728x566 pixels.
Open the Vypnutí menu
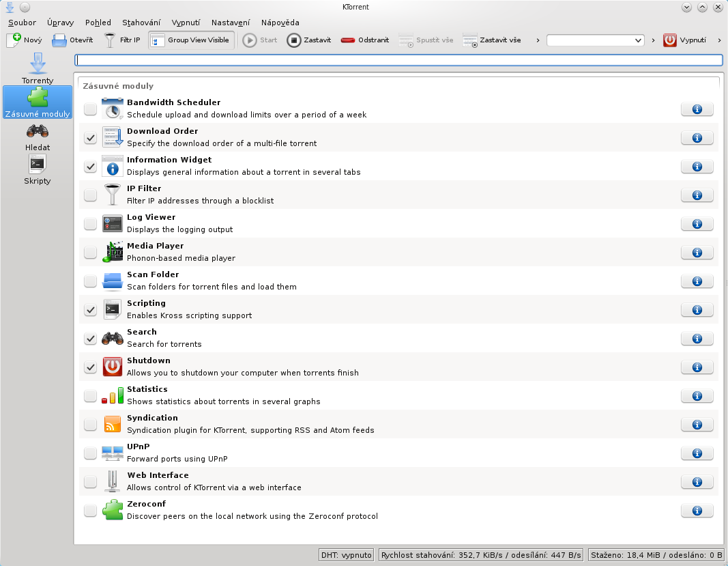(x=186, y=23)
